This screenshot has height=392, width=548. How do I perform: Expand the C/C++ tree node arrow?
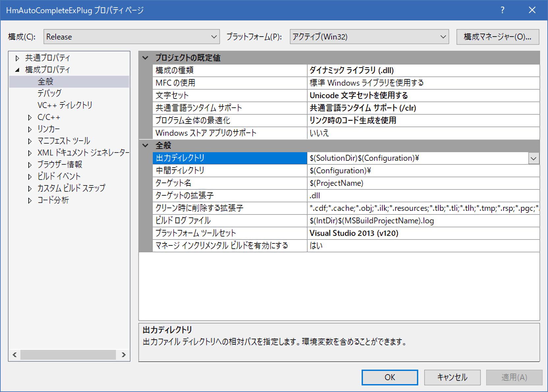[30, 118]
